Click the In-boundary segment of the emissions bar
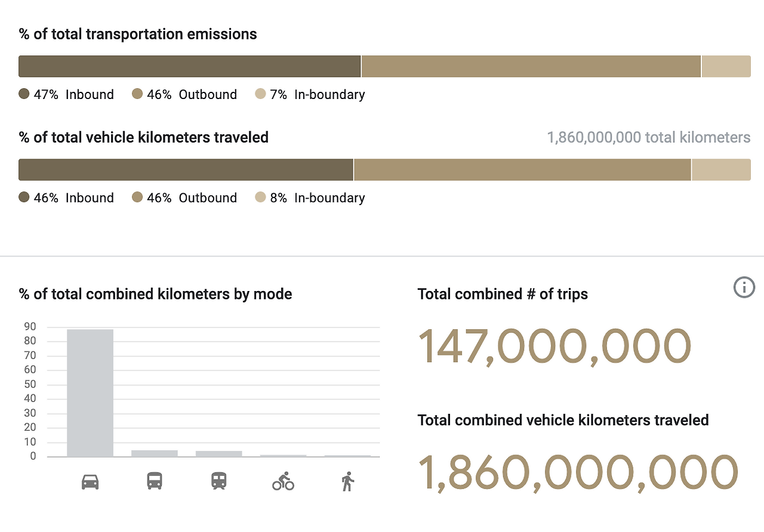This screenshot has width=764, height=532. tap(726, 66)
